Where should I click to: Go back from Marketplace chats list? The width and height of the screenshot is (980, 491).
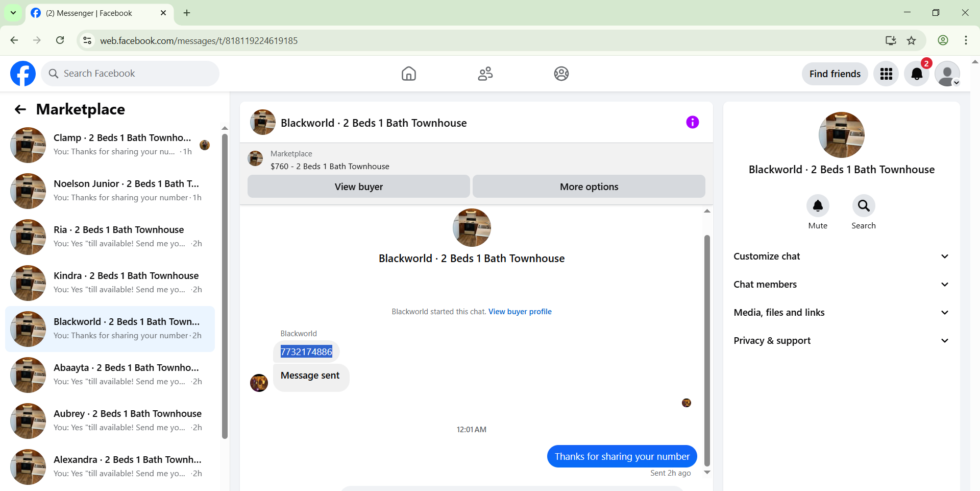20,109
